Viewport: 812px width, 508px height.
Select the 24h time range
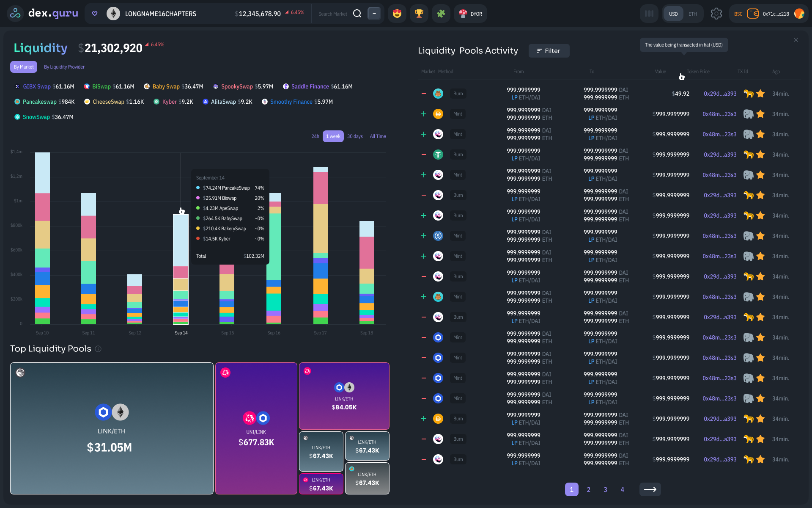coord(315,136)
